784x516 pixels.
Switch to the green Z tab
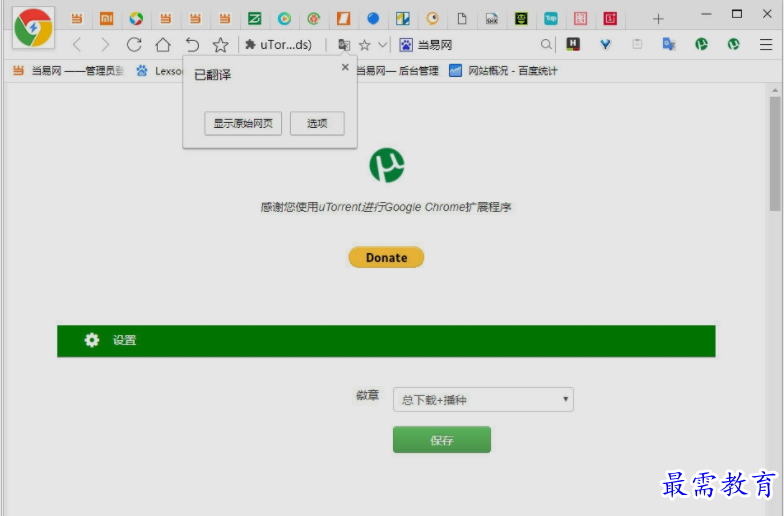(x=254, y=19)
